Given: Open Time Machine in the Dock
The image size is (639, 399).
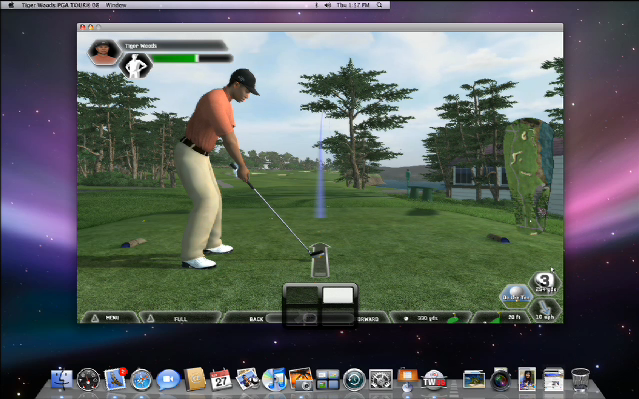Looking at the screenshot, I should tap(354, 379).
